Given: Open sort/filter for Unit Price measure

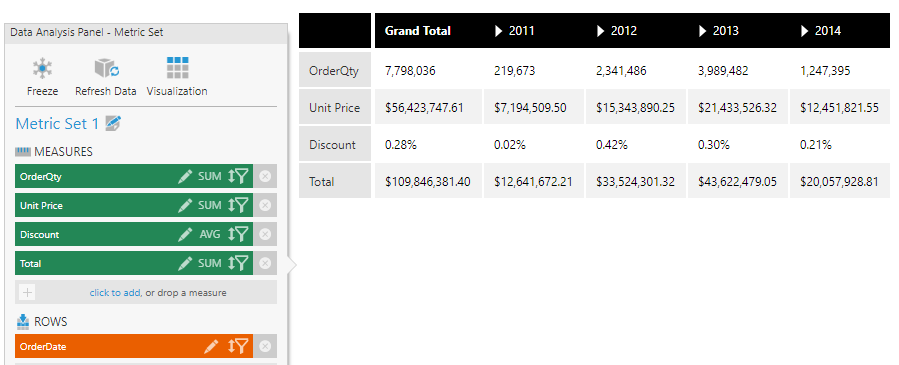Looking at the screenshot, I should click(238, 205).
